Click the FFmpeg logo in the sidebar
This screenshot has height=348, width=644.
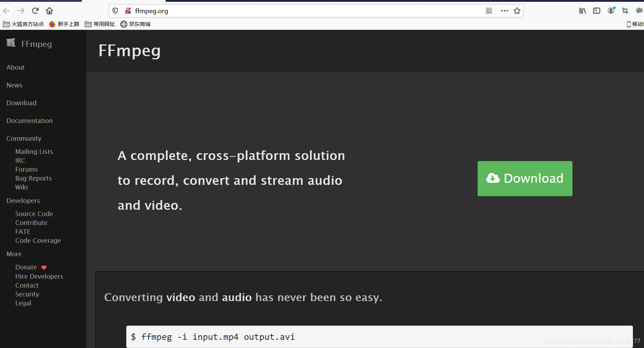(x=11, y=43)
